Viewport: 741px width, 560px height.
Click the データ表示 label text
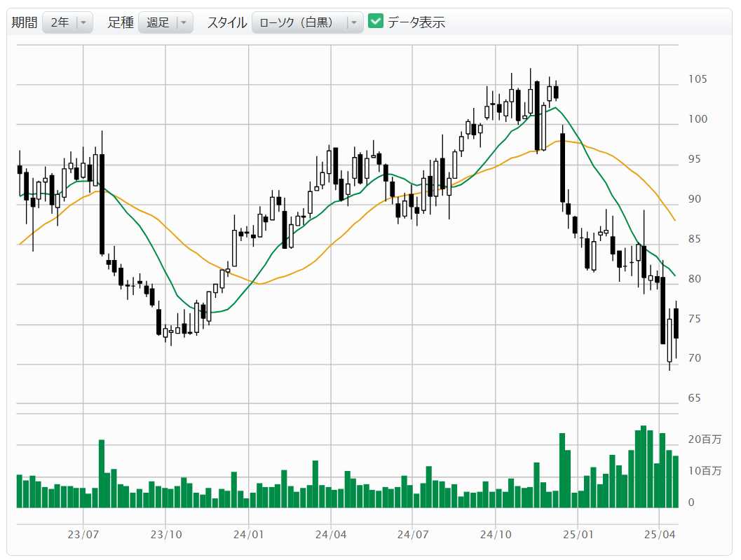(416, 22)
